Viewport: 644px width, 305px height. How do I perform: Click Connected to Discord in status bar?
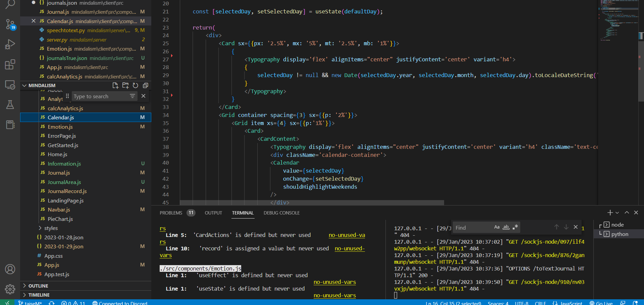point(120,303)
